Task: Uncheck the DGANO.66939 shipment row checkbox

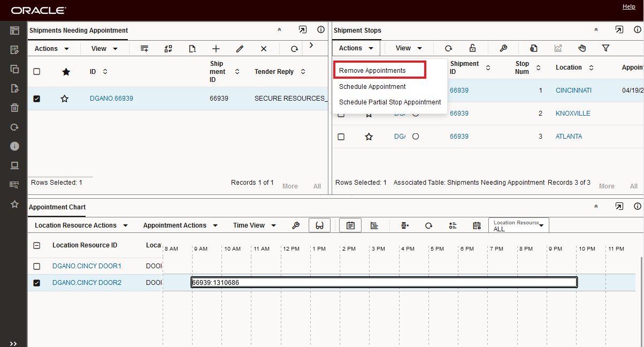Action: point(37,99)
